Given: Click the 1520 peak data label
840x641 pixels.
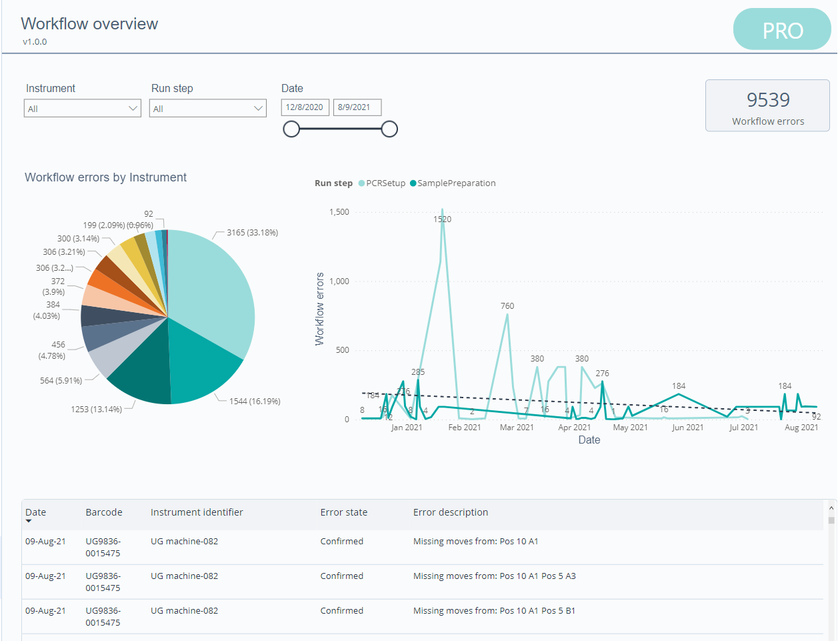Looking at the screenshot, I should pos(442,219).
